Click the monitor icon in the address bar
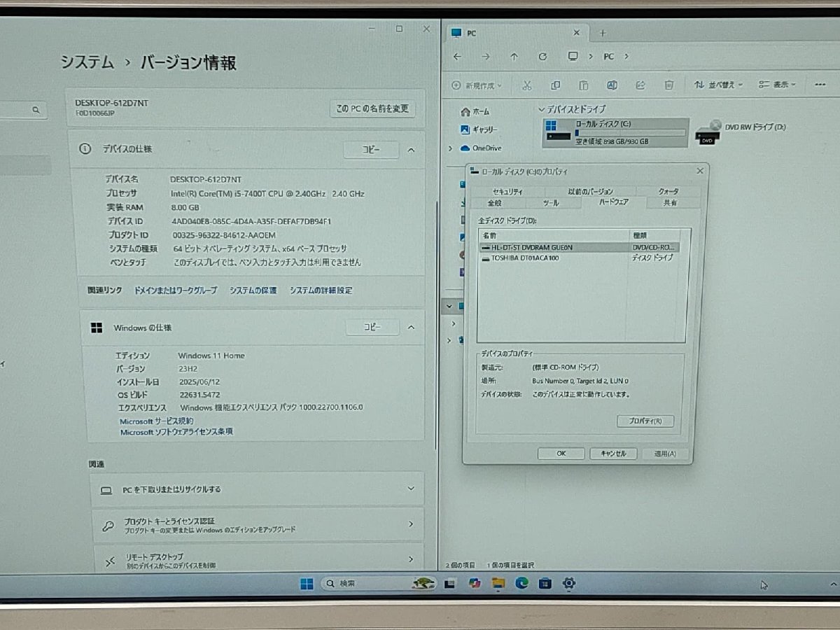Screen dimensions: 840x630 [x=573, y=57]
